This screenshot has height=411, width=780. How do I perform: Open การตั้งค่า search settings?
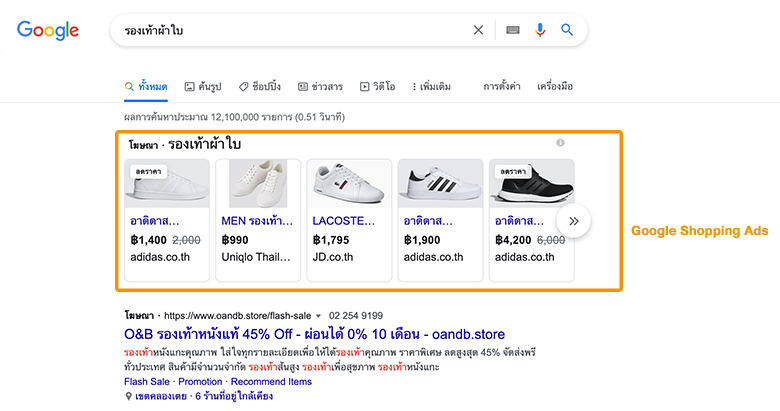(501, 87)
